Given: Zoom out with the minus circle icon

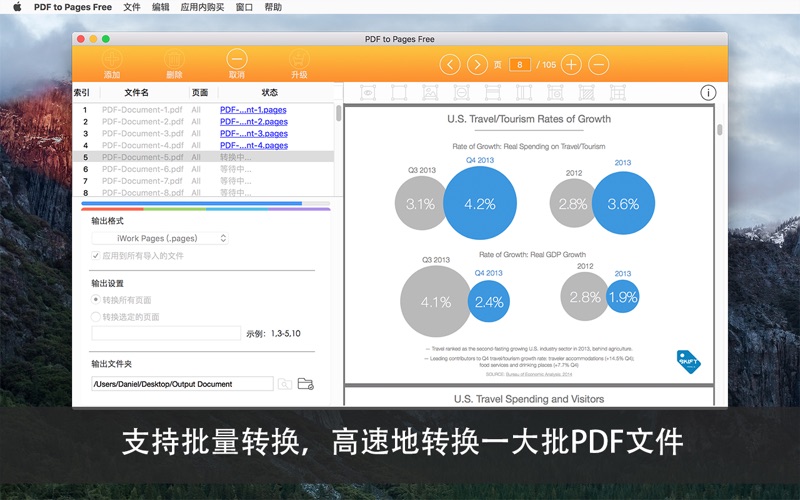Looking at the screenshot, I should tap(599, 65).
